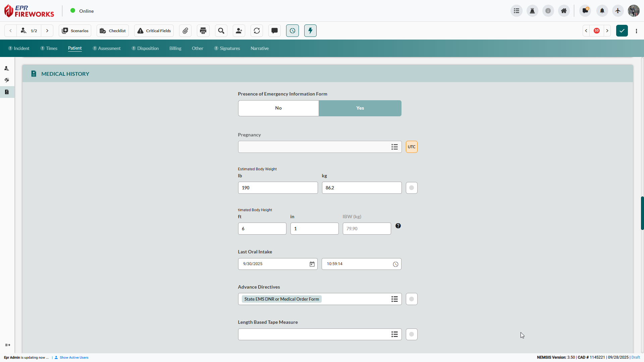
Task: Open the Pregnancy dropdown list
Action: tap(394, 147)
